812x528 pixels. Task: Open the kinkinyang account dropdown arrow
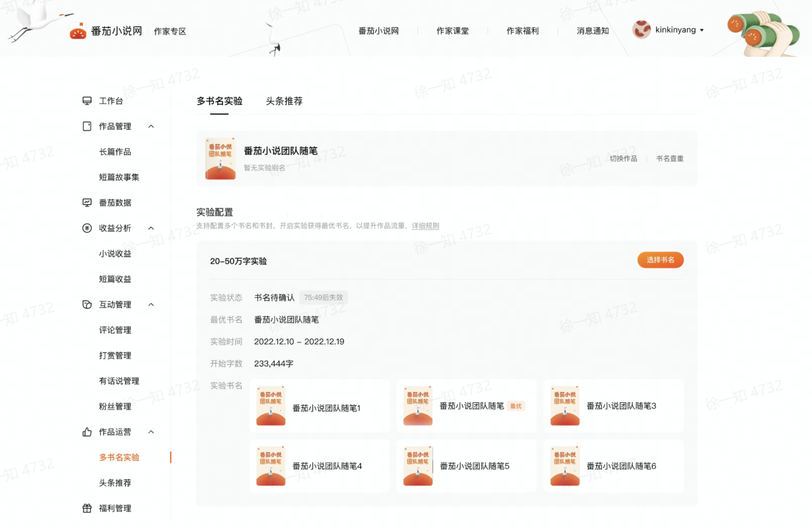pyautogui.click(x=702, y=30)
